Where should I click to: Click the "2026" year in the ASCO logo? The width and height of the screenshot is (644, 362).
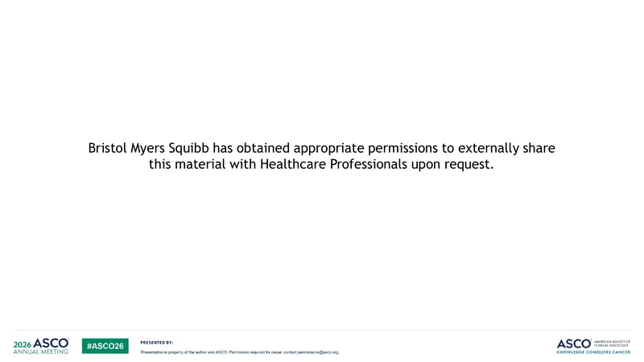[23, 345]
